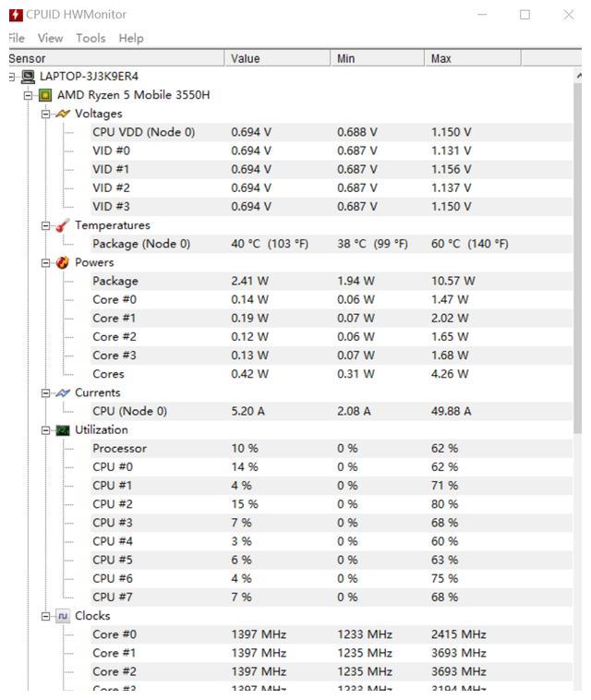Click the CPUID HWMonitor lightning logo icon

16,15
